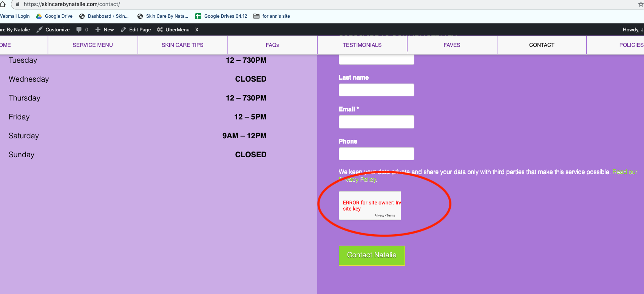
Task: Click the Customize paintbrush icon
Action: [x=39, y=29]
